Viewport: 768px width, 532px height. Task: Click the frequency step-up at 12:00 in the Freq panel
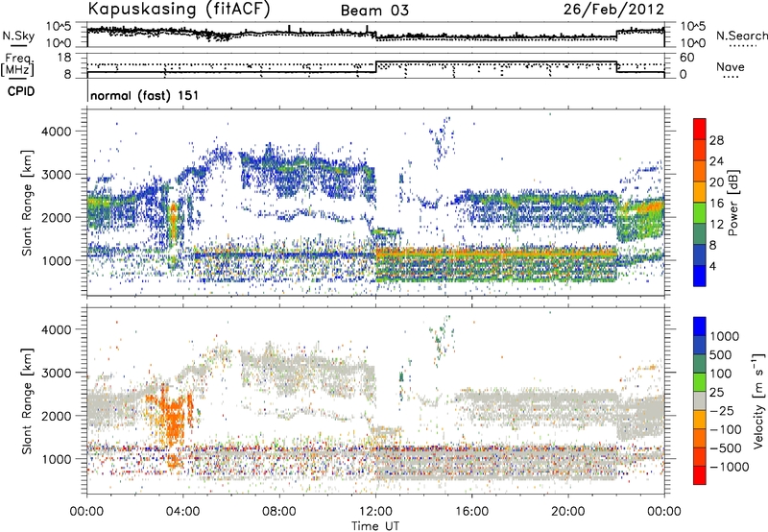pyautogui.click(x=375, y=67)
